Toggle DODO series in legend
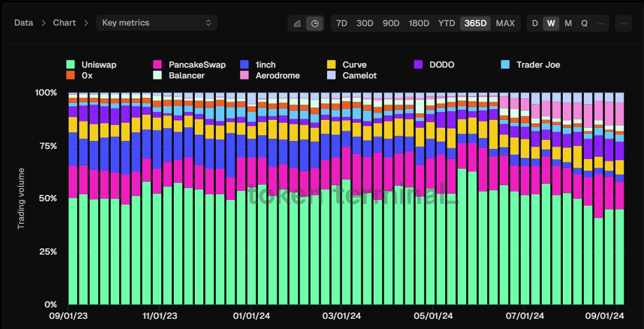Viewport: 644px width, 329px height. (x=434, y=64)
